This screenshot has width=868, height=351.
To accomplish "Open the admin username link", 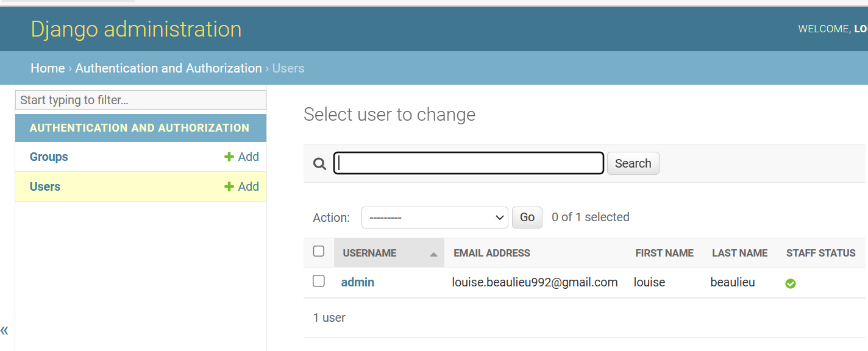I will coord(358,282).
